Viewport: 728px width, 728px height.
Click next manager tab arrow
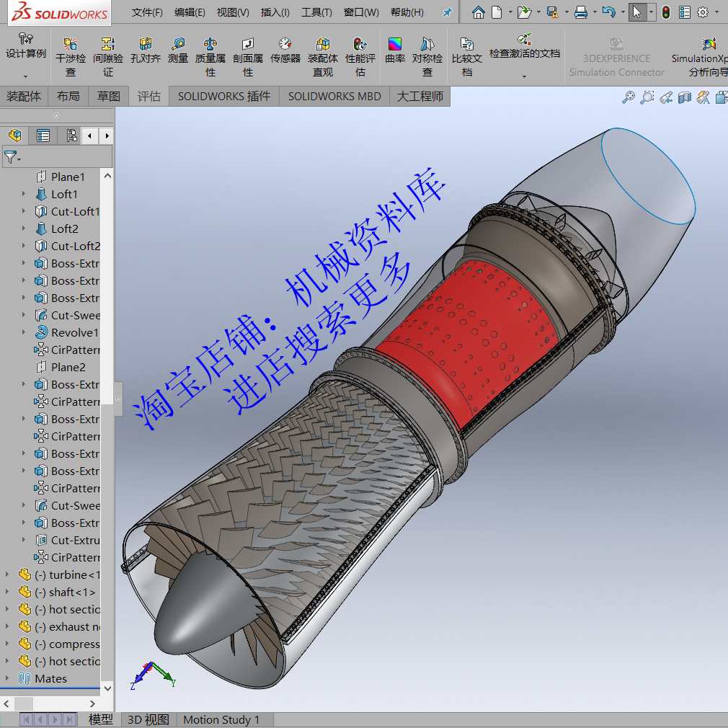point(107,136)
